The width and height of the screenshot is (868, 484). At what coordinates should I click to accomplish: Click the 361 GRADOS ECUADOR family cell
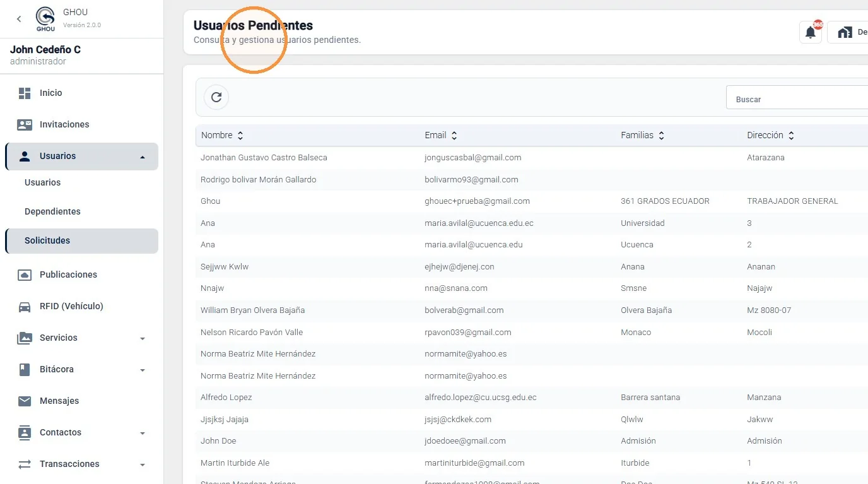665,201
